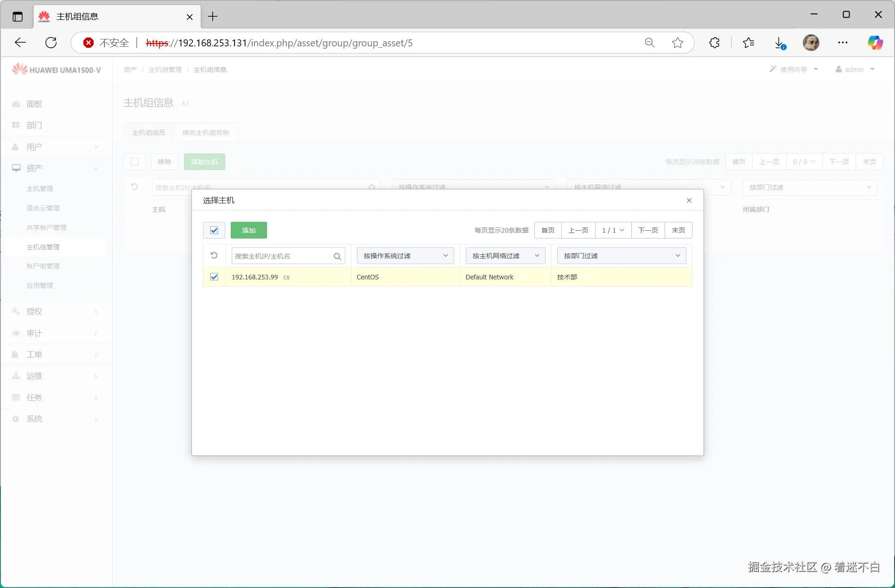Click the 下一页 pagination button
Viewport: 895px width, 588px height.
pyautogui.click(x=647, y=230)
